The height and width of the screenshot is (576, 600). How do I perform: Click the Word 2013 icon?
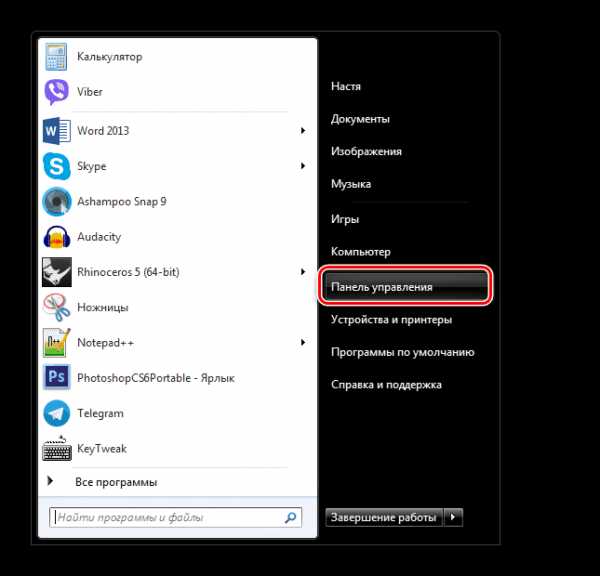[x=57, y=131]
